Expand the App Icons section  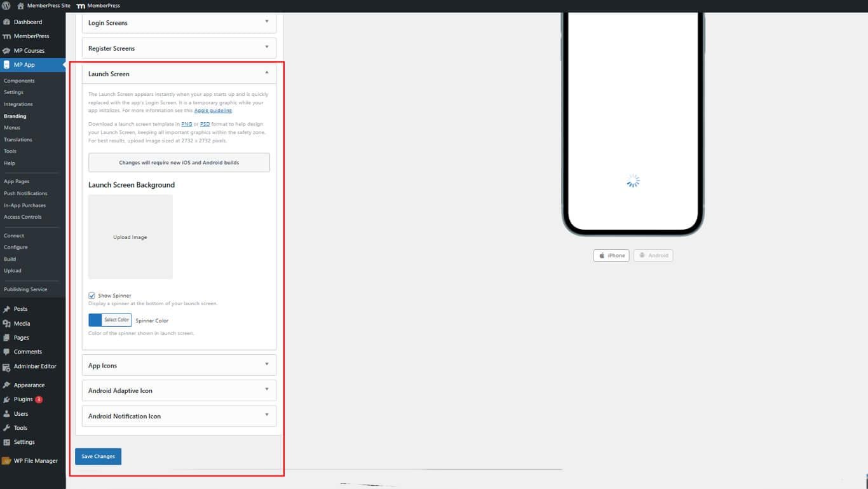pyautogui.click(x=179, y=366)
